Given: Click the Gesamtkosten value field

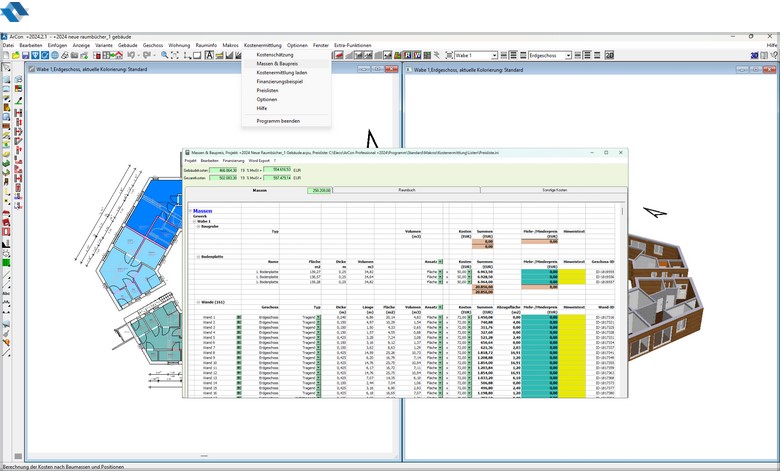Looking at the screenshot, I should pyautogui.click(x=223, y=178).
